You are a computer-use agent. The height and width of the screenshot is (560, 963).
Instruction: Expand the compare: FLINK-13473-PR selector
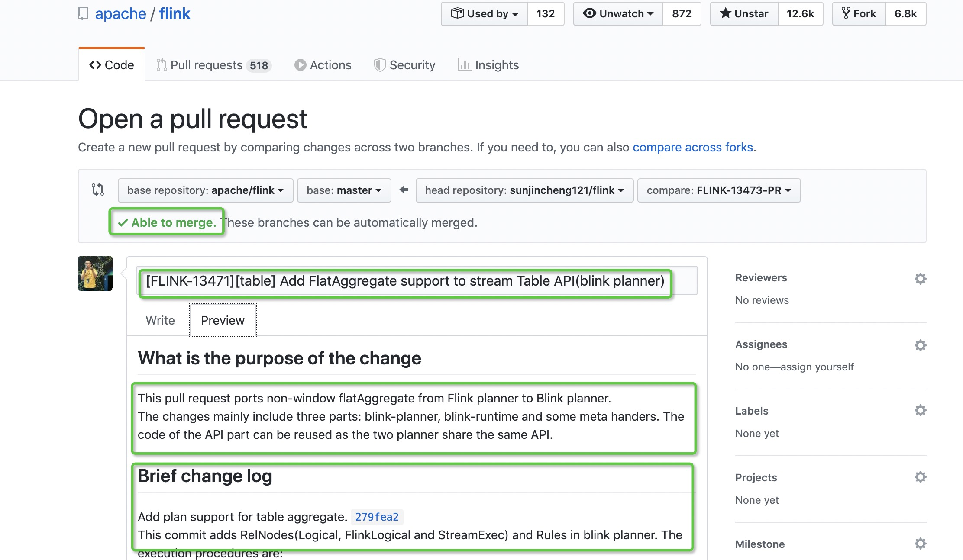point(719,190)
